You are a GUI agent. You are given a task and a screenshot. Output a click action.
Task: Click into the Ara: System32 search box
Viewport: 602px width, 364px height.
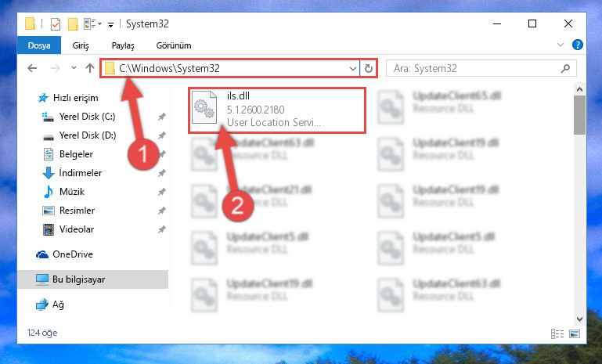tap(474, 68)
